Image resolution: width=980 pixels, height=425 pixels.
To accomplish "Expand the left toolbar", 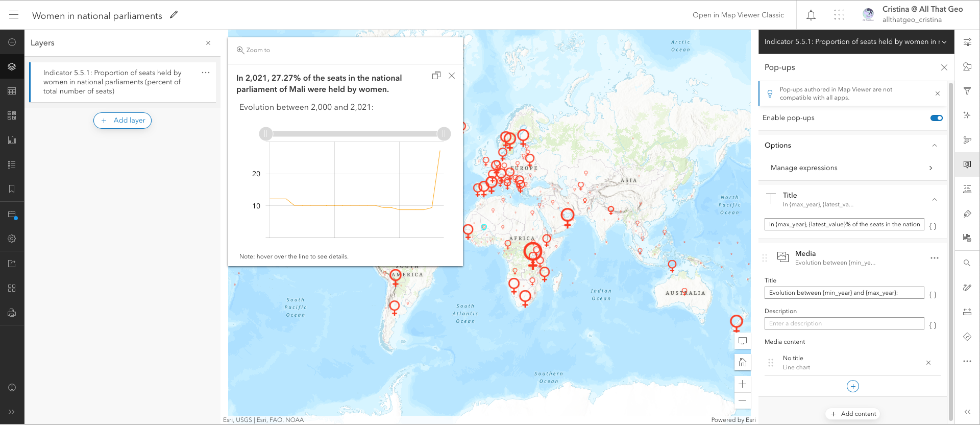I will pyautogui.click(x=12, y=412).
